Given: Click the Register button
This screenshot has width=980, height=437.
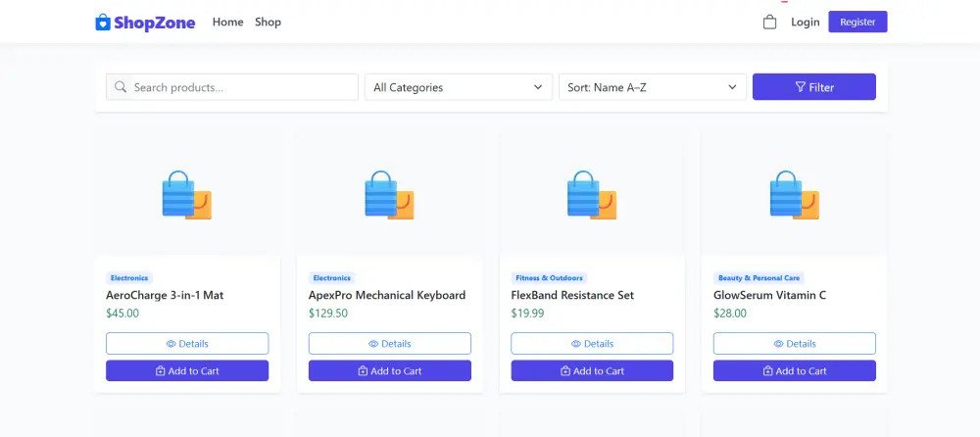Looking at the screenshot, I should click(x=857, y=22).
